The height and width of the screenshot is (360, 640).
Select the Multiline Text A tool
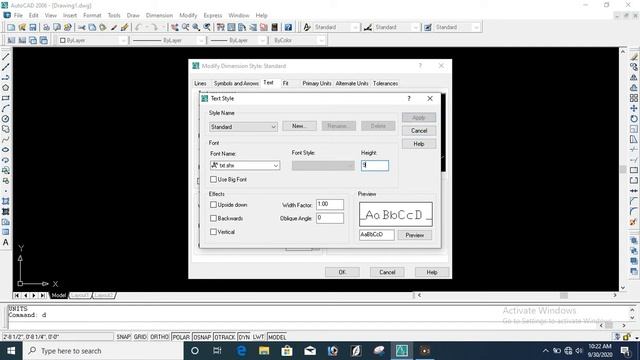coord(6,242)
